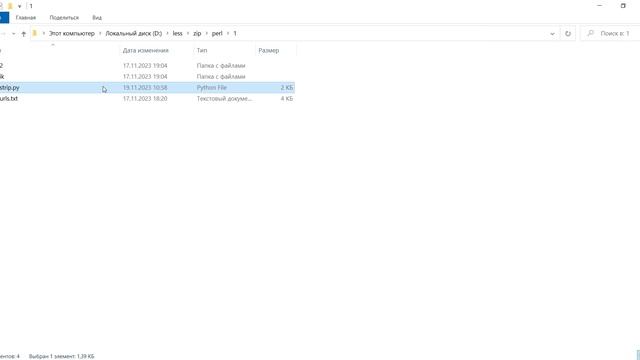This screenshot has width=640, height=360.
Task: Click date 17.11.2023 18:20 cell
Action: pos(145,98)
